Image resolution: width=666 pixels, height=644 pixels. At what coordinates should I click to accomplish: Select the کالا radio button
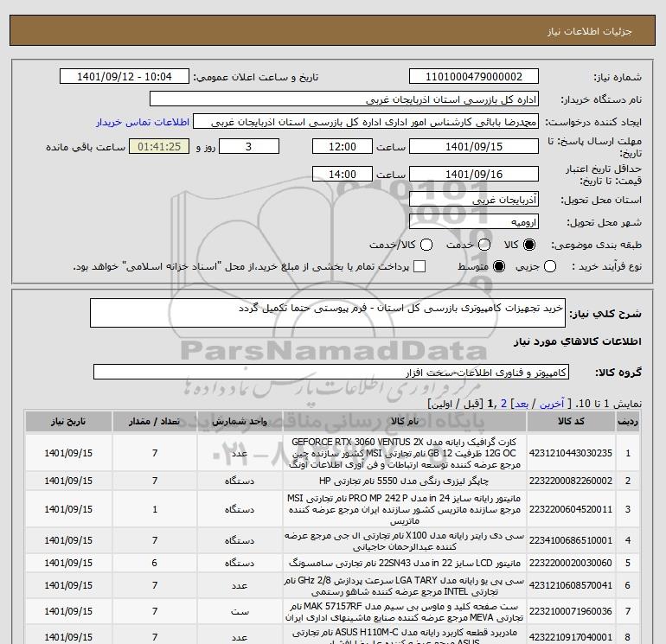point(529,245)
